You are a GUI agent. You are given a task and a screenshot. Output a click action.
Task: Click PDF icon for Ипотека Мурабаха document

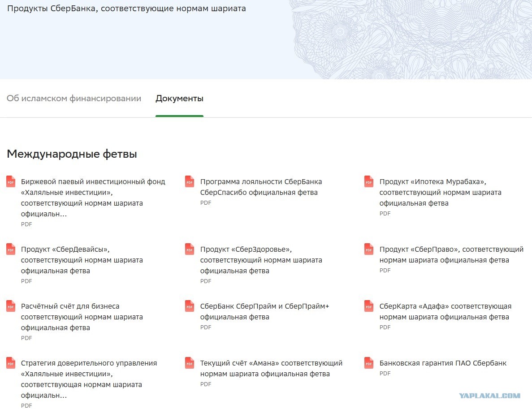click(369, 181)
